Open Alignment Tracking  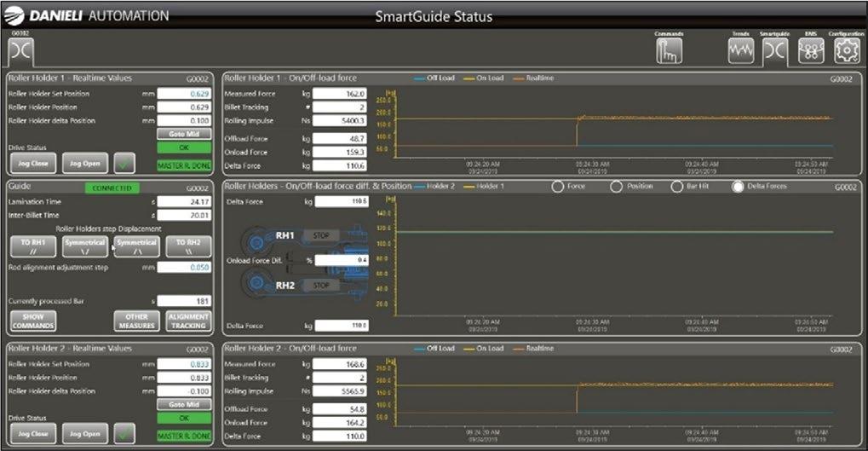point(188,321)
